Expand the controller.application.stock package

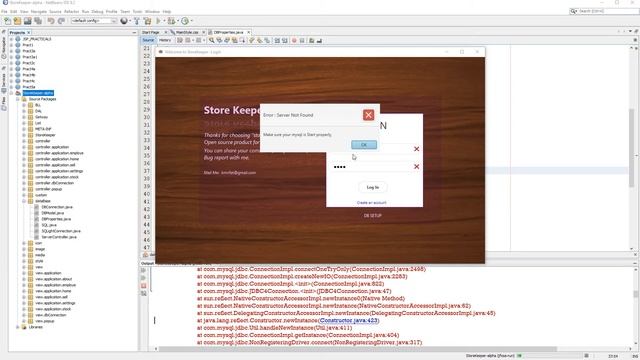[24, 177]
